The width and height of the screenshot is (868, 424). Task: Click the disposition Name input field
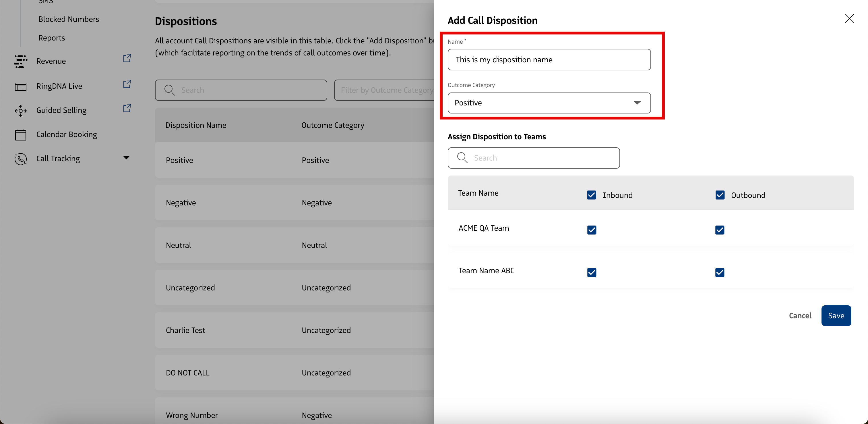[x=549, y=60]
